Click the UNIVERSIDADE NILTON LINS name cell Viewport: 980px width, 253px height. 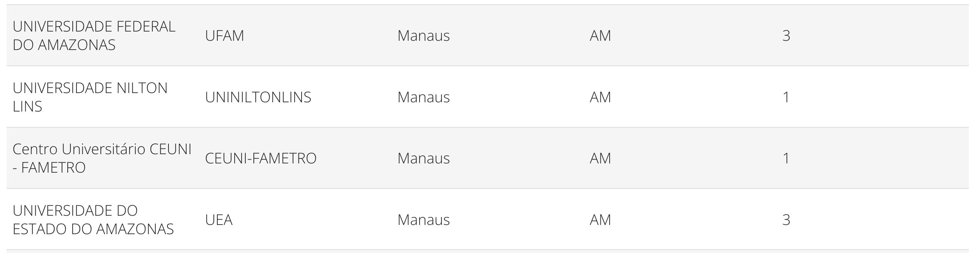point(90,97)
